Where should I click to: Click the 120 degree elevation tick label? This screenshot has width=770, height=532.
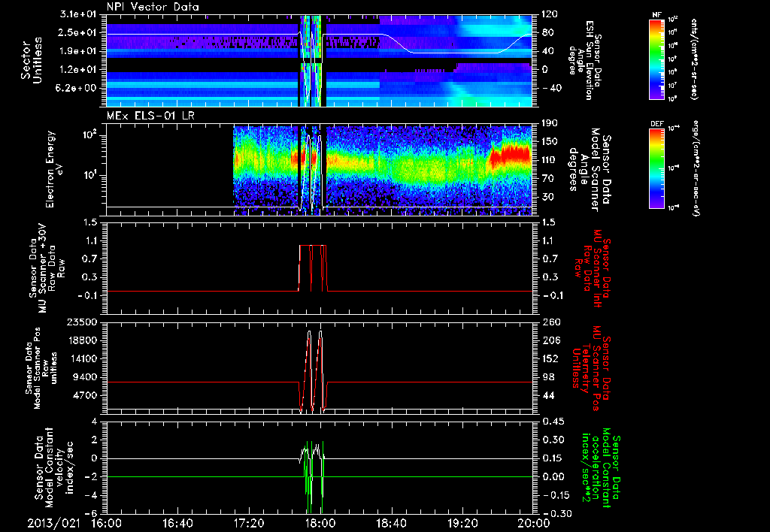coord(550,14)
